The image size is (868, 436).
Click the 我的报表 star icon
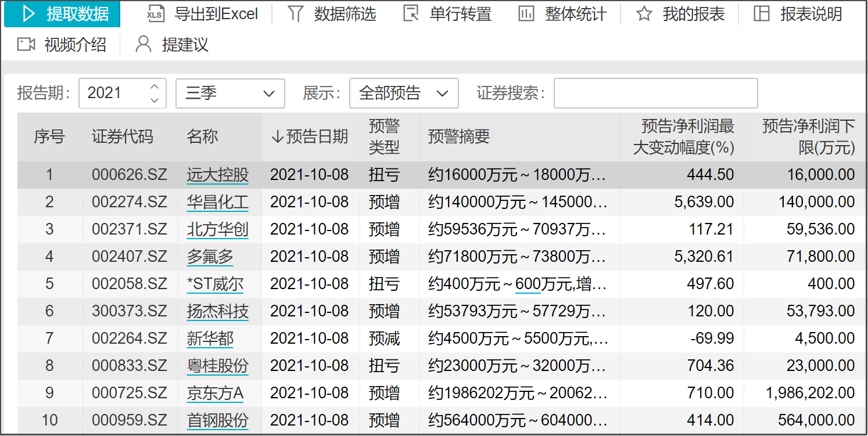click(x=644, y=15)
